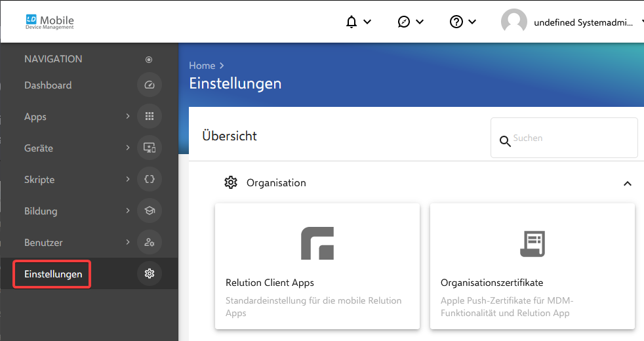Open Dashboard in the navigation
Viewport: 644px width, 341px height.
[x=48, y=85]
